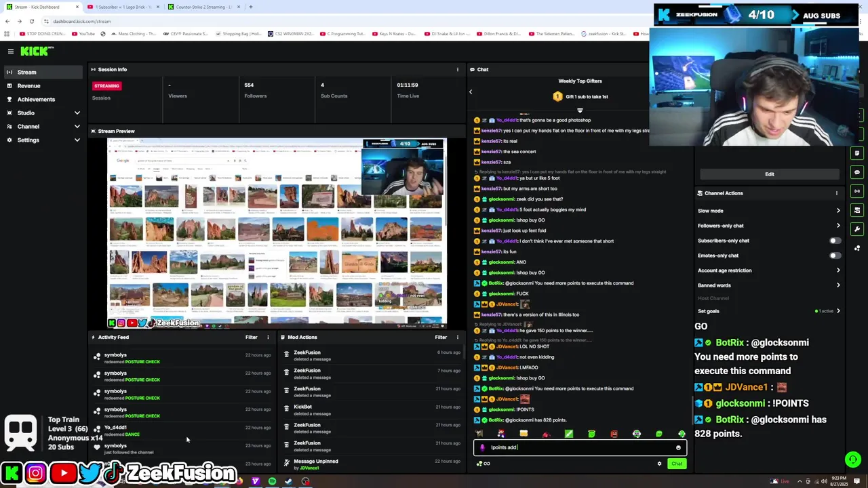Collapse Weekly Top Gifters with left arrow
The height and width of the screenshot is (488, 868).
pos(471,91)
